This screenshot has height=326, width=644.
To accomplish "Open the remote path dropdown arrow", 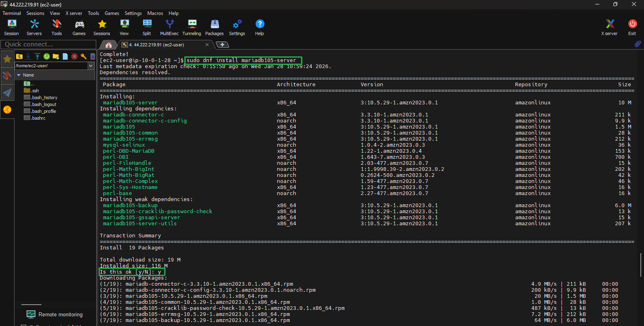I will pos(91,66).
